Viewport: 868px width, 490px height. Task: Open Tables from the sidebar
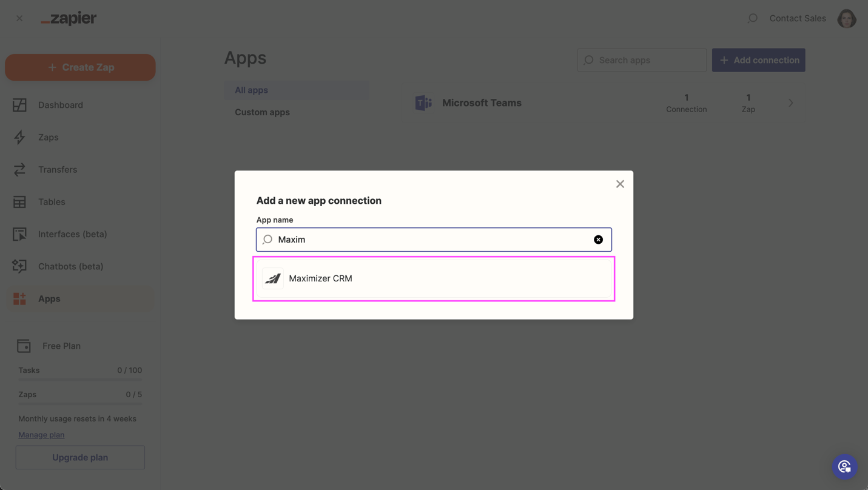[52, 201]
